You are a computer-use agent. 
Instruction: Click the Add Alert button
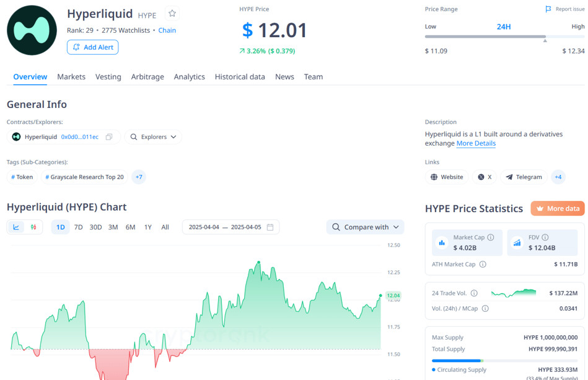point(92,47)
